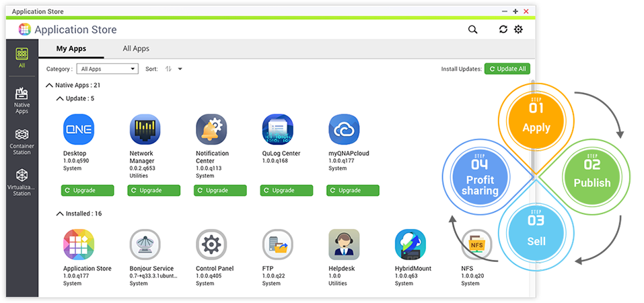The height and width of the screenshot is (303, 644).
Task: Upgrade the myQNAPcloud app
Action: [x=353, y=191]
